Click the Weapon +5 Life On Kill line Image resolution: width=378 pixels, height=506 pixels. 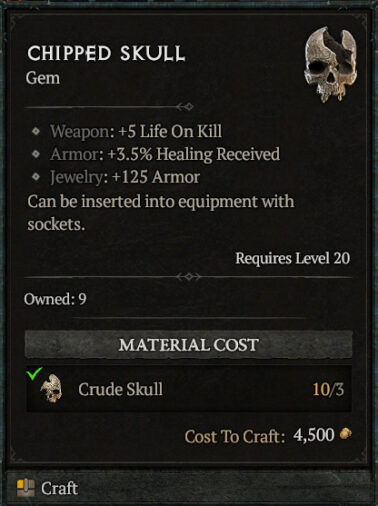(x=136, y=131)
